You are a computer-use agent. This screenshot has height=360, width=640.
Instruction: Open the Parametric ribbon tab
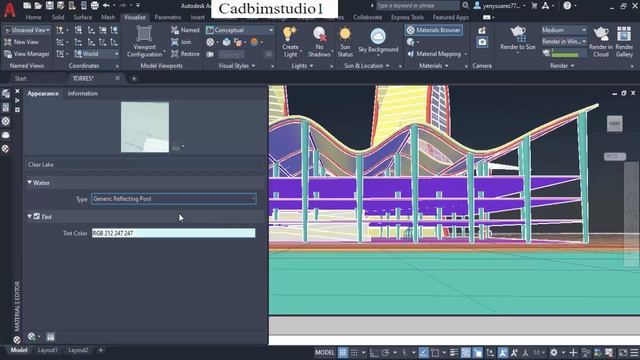(x=168, y=17)
